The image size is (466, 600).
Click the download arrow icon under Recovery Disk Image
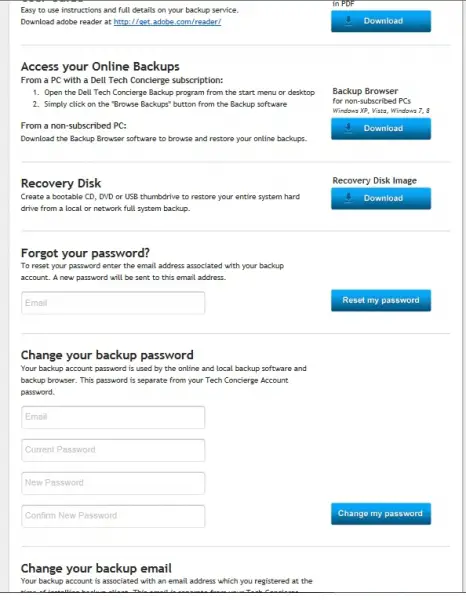click(x=348, y=198)
